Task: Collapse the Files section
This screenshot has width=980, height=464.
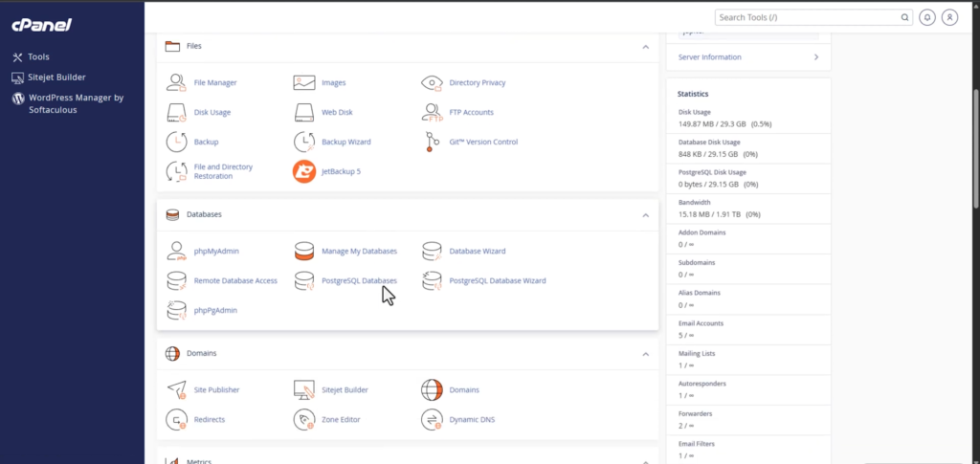Action: click(646, 46)
